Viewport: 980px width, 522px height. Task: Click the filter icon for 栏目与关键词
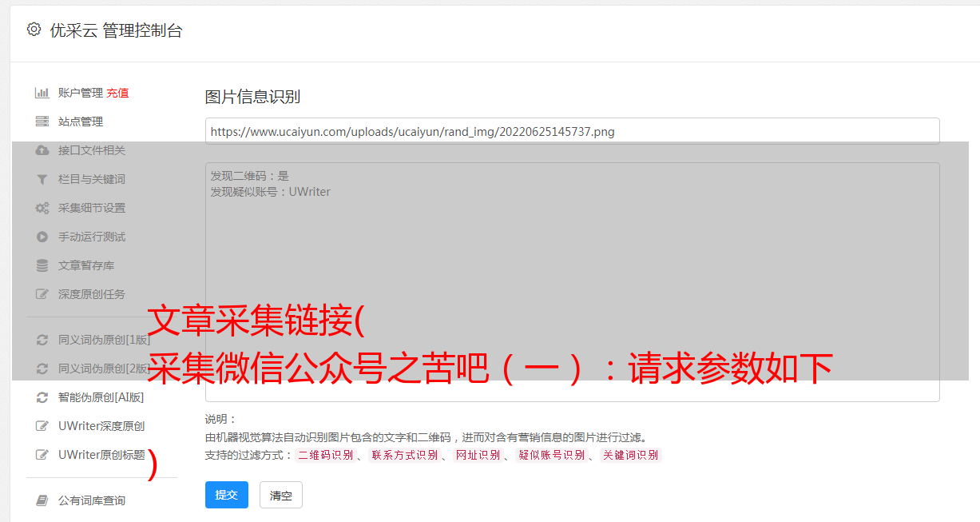tap(42, 179)
